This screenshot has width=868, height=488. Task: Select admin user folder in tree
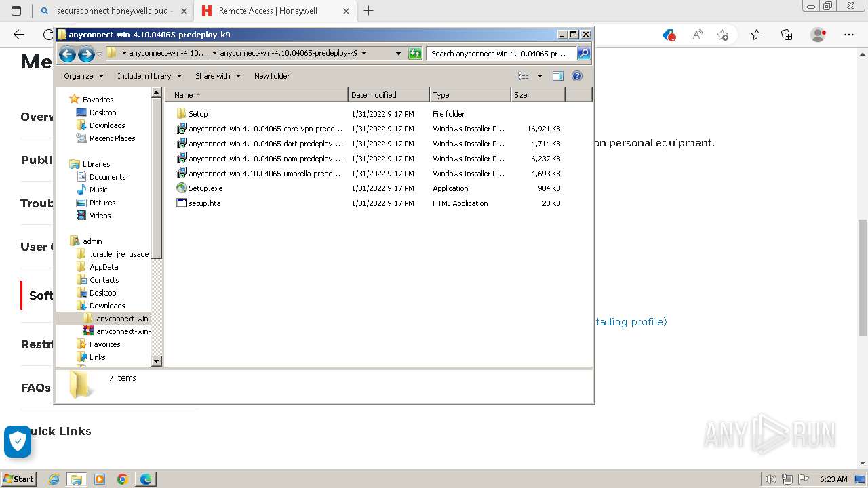click(x=92, y=241)
